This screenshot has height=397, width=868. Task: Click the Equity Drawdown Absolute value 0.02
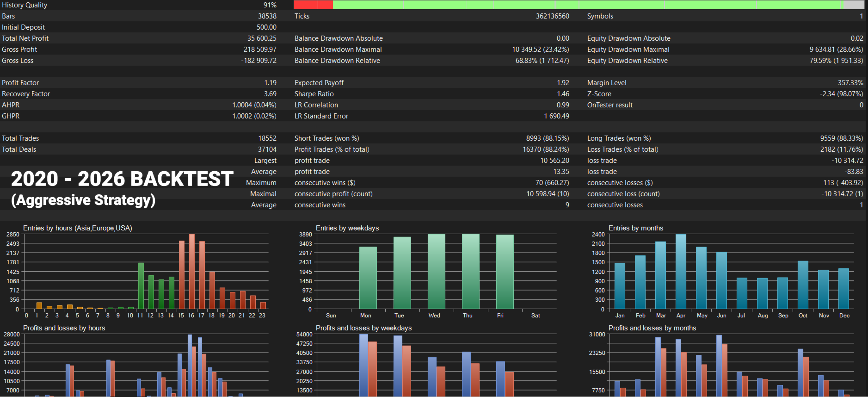pyautogui.click(x=857, y=38)
